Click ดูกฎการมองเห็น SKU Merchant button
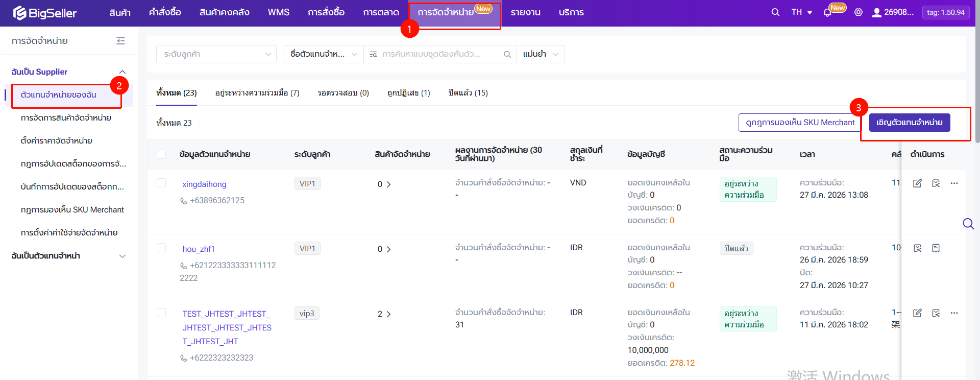Screen dimensions: 980x380 click(800, 123)
